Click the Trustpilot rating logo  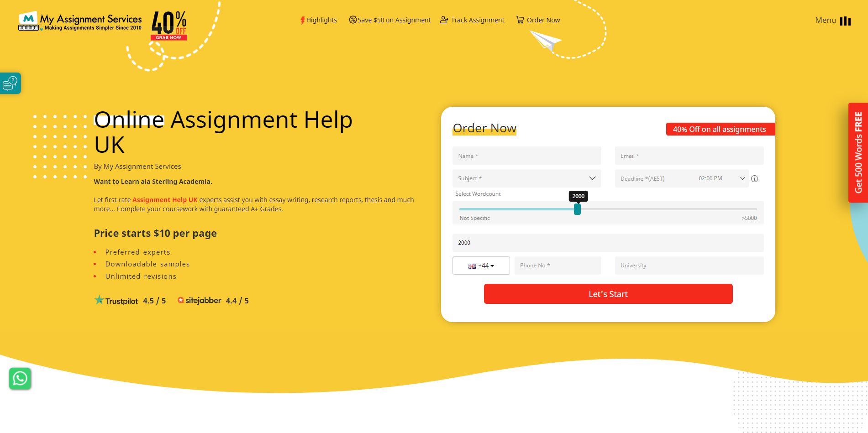(116, 301)
